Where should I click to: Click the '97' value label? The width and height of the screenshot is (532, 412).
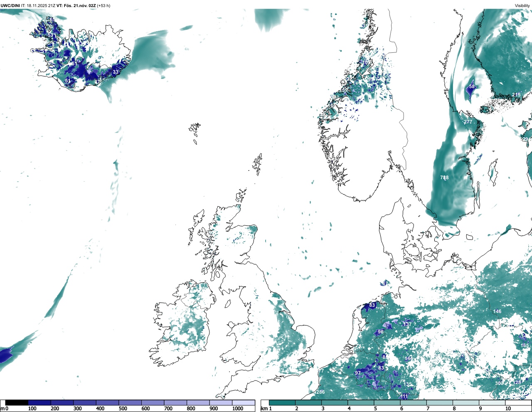[358, 373]
